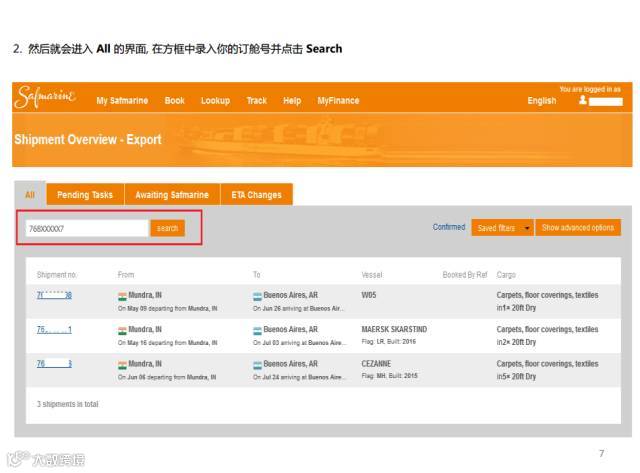Click the Shipment Overview - Export heading

(88, 139)
